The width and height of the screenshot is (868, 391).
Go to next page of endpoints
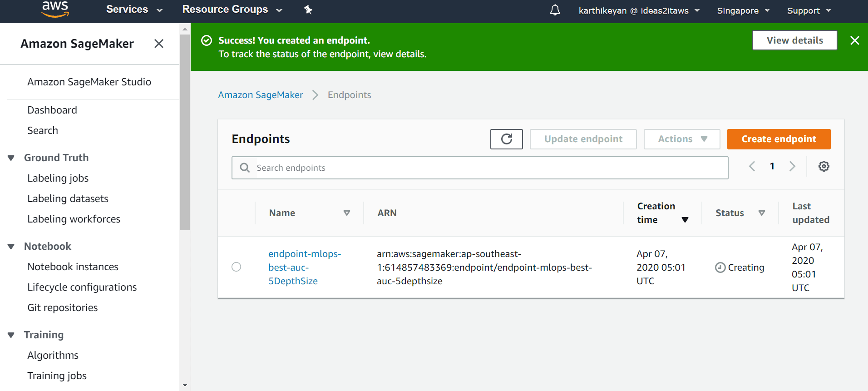(792, 166)
